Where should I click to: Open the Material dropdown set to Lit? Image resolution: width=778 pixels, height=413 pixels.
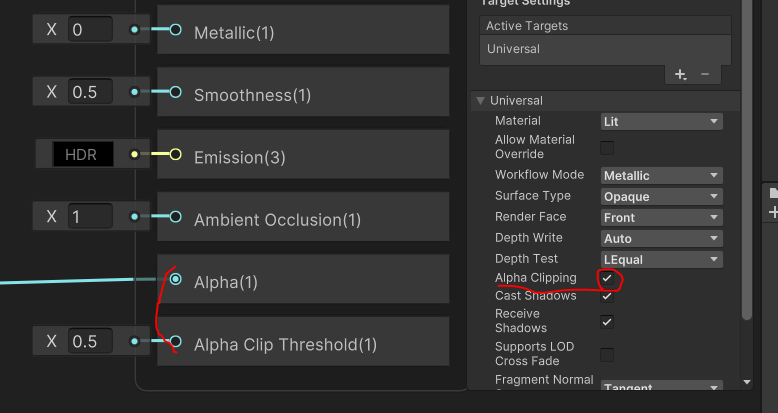(x=661, y=121)
